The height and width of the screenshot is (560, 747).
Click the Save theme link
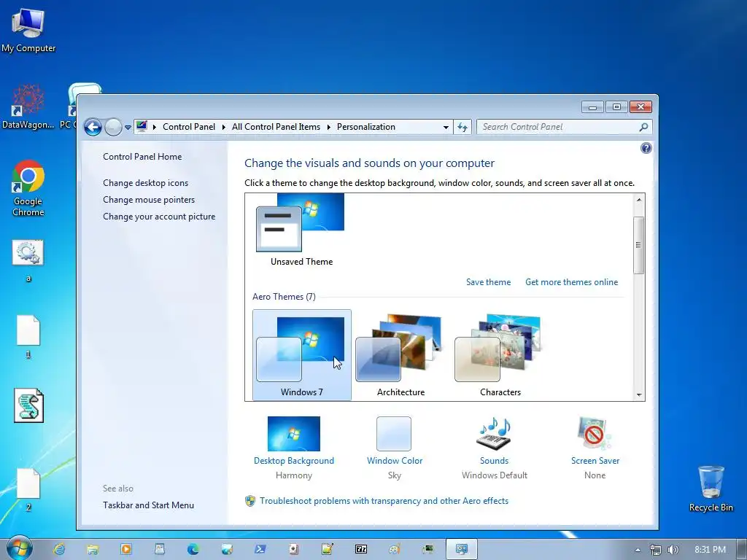point(488,282)
